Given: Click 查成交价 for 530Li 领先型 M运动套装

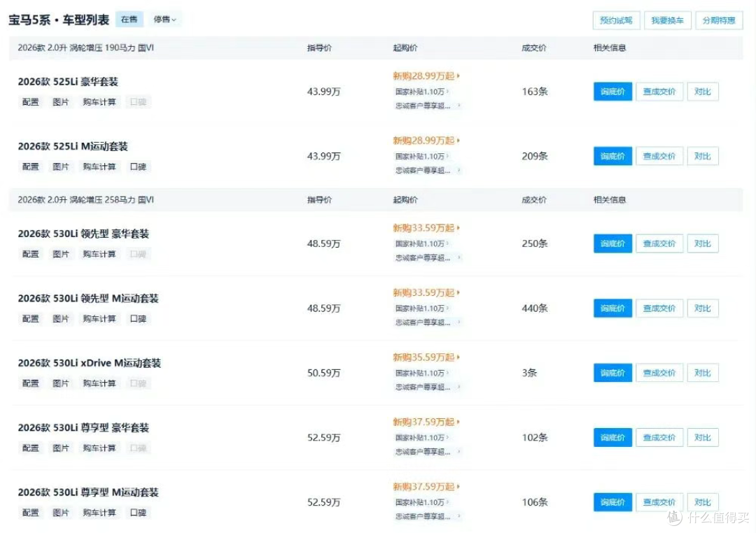Looking at the screenshot, I should [x=659, y=308].
